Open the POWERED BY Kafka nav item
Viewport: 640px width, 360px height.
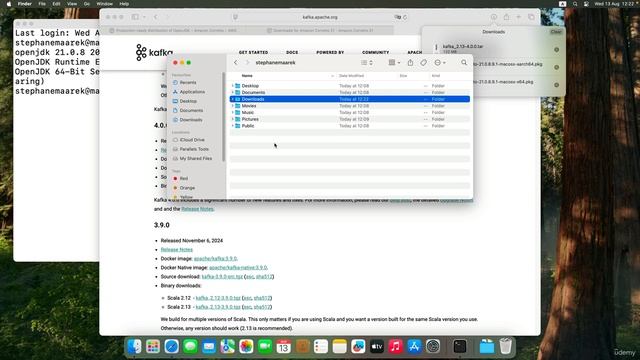(x=330, y=52)
